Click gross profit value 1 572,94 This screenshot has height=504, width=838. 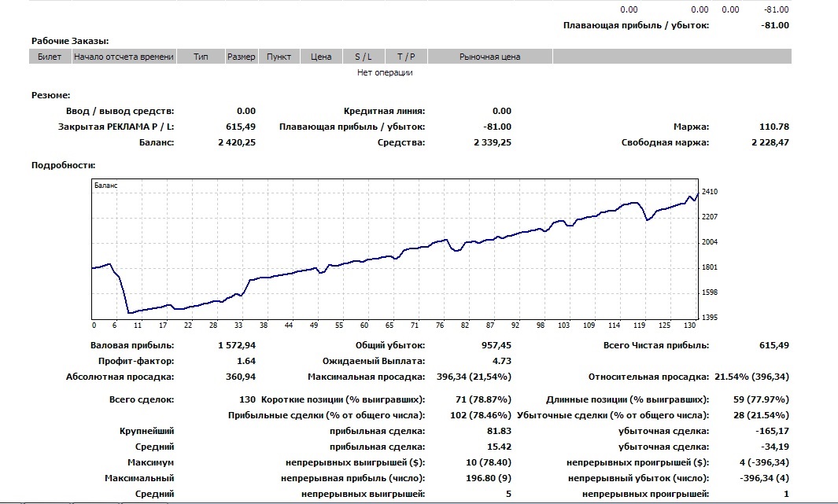pyautogui.click(x=237, y=345)
